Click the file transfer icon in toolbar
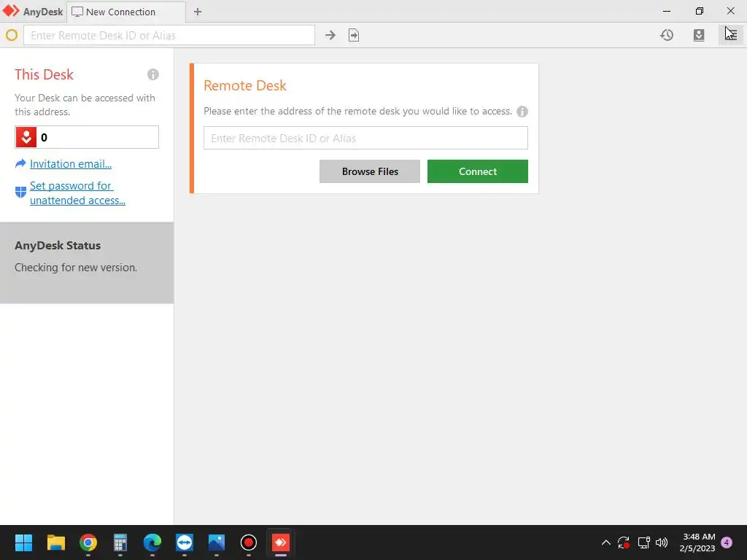The height and width of the screenshot is (560, 747). click(354, 35)
